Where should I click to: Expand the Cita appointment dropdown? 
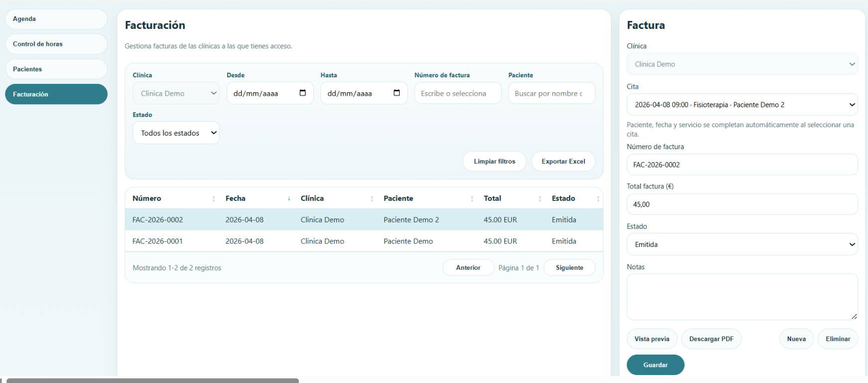coord(742,105)
